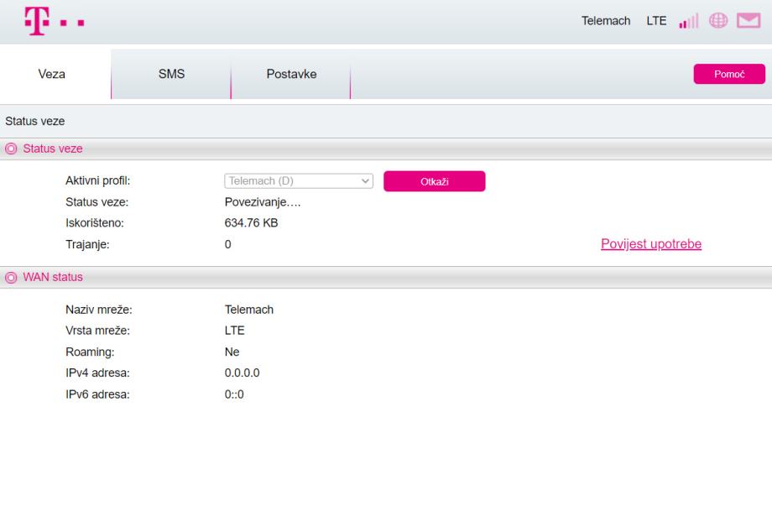Click the WAN status section heading
Screen dimensions: 772x532
point(53,277)
